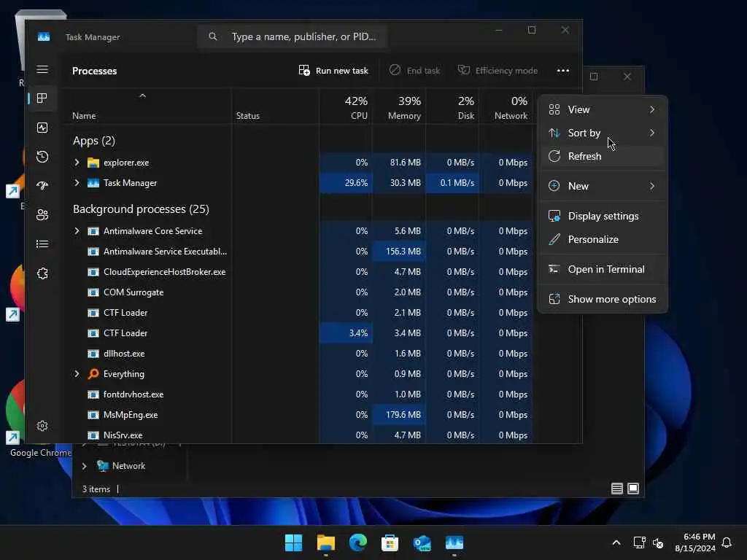The width and height of the screenshot is (747, 560).
Task: Open the Details sidebar icon
Action: point(42,244)
